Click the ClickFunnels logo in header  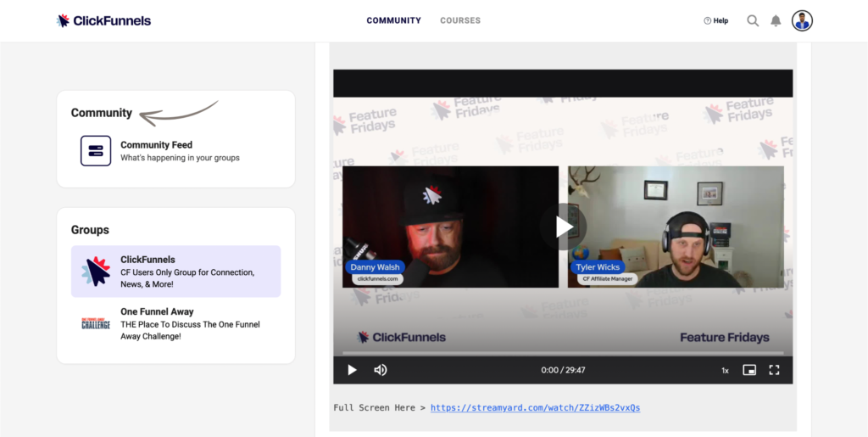103,21
